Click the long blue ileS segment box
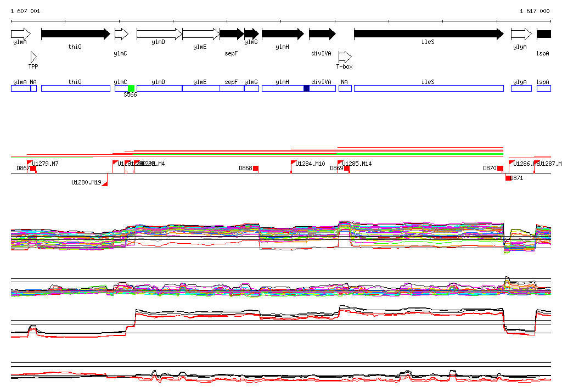 (429, 88)
